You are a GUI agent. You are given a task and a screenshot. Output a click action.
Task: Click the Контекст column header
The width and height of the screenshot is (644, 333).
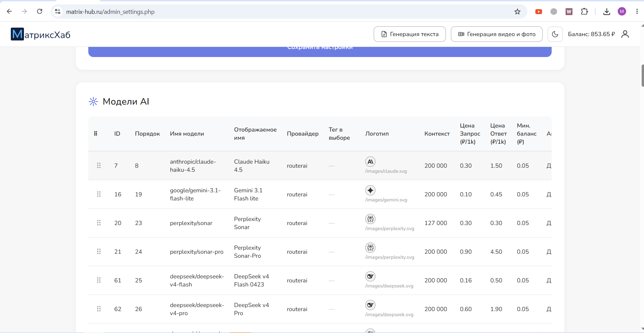coord(437,134)
